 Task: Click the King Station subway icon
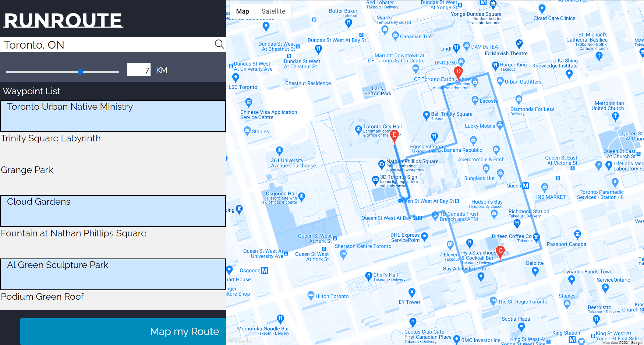pyautogui.click(x=572, y=340)
